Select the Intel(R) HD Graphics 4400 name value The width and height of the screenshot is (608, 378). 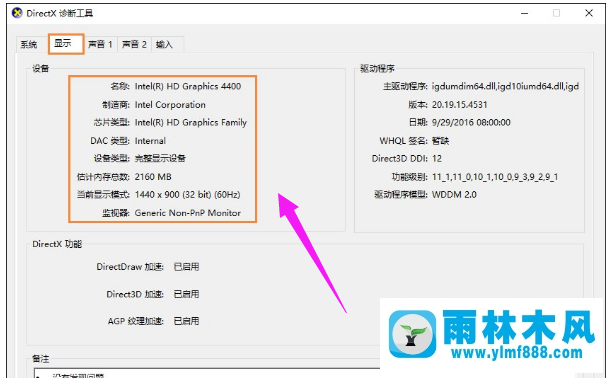coord(188,86)
